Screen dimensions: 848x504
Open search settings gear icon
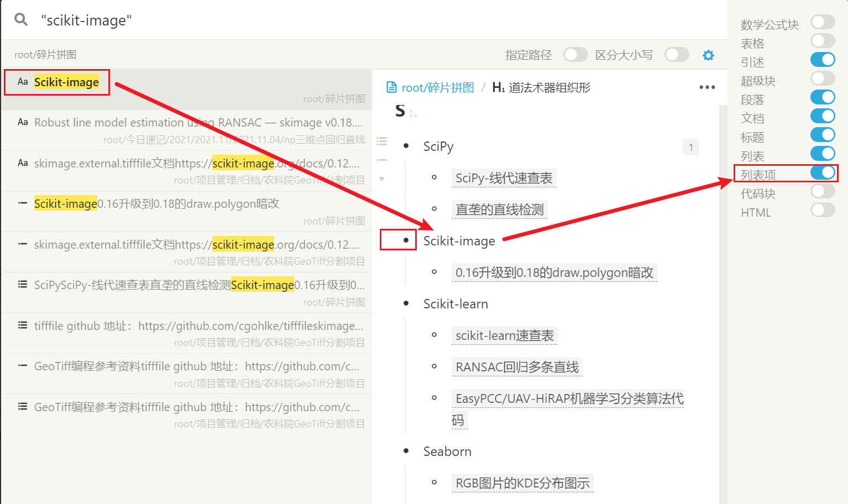pos(708,55)
